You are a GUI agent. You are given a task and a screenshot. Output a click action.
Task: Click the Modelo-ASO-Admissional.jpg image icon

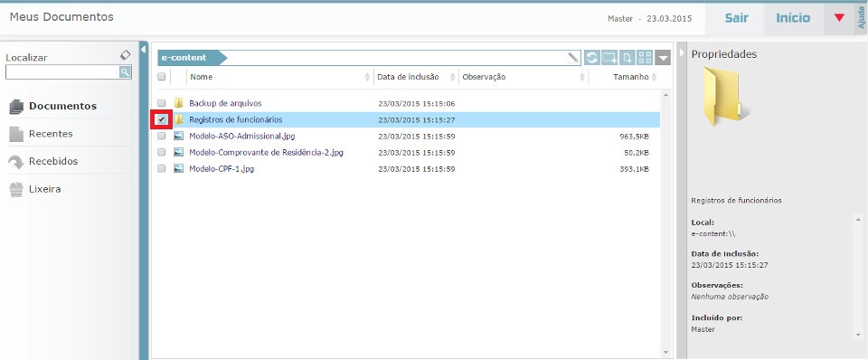click(178, 136)
